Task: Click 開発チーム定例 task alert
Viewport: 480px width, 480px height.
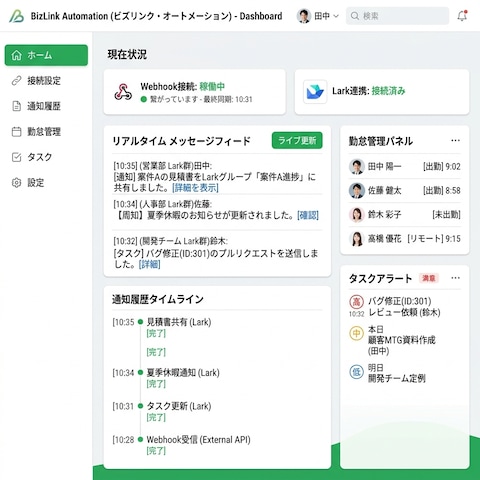Action: click(397, 379)
